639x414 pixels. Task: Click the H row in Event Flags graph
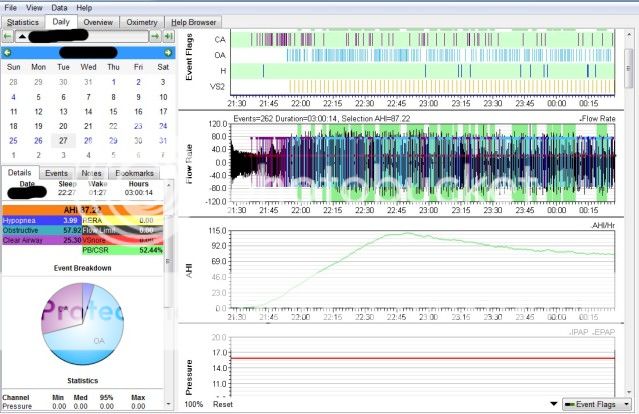[x=423, y=70]
